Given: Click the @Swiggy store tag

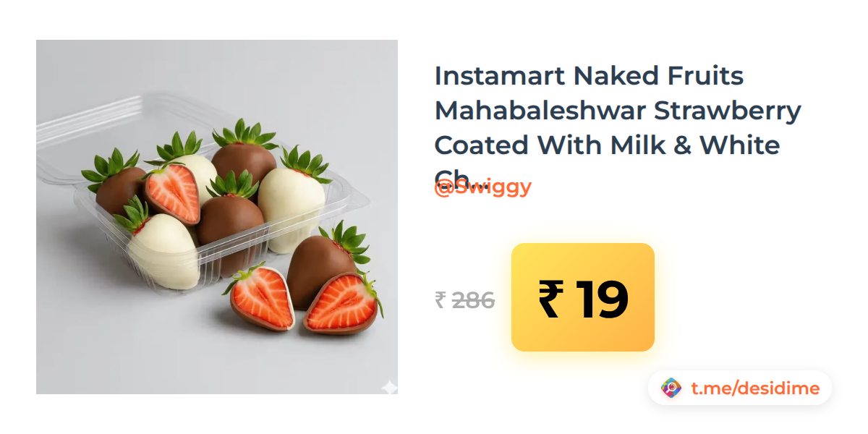Looking at the screenshot, I should point(482,187).
